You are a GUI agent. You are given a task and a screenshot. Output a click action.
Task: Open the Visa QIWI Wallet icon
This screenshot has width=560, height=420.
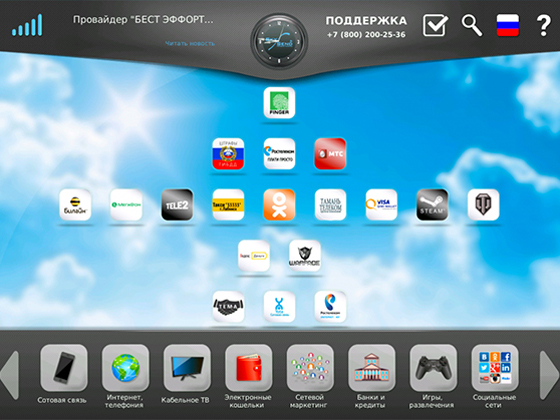381,205
